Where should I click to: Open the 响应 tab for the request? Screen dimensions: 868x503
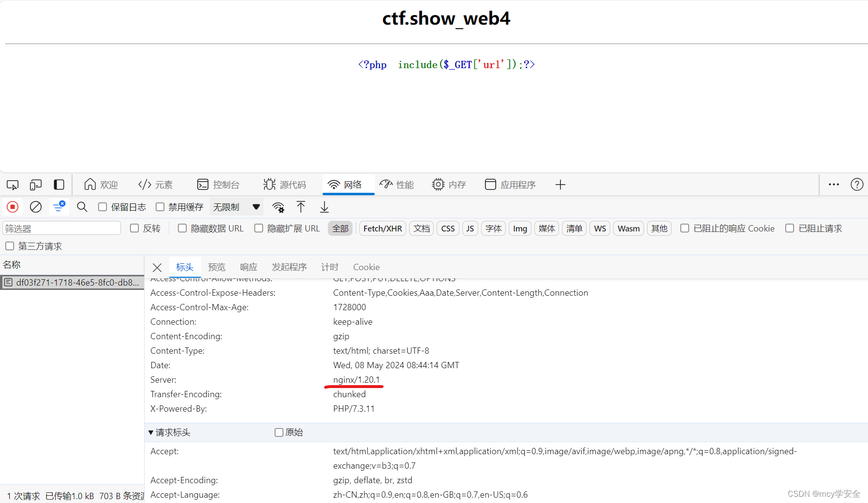(x=248, y=267)
